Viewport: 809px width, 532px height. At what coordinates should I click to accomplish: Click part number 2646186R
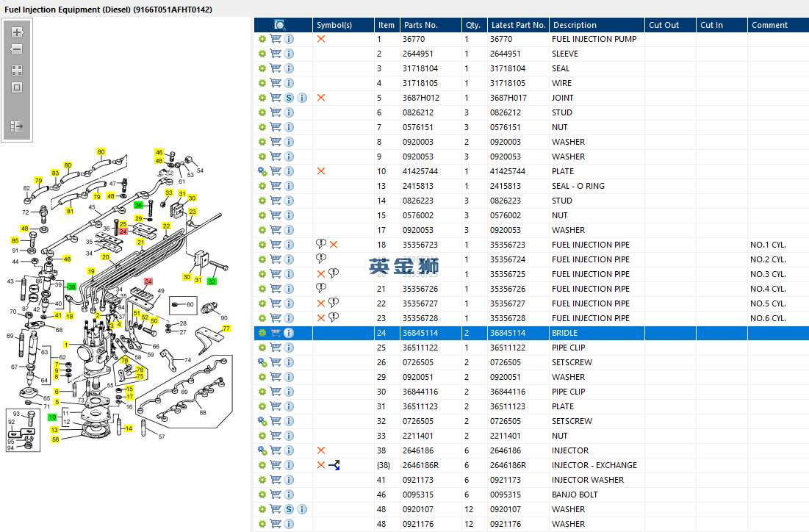(x=420, y=465)
